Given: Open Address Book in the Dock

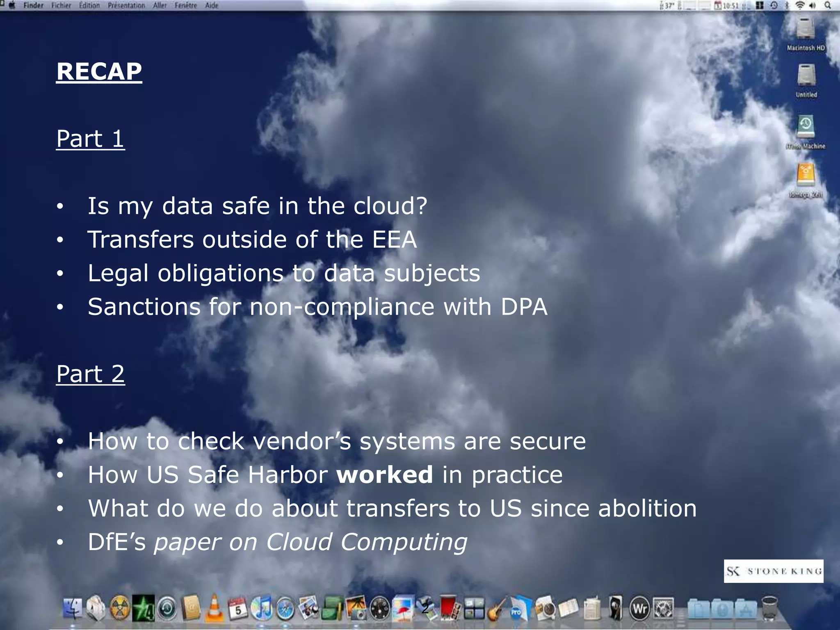Looking at the screenshot, I should point(191,608).
